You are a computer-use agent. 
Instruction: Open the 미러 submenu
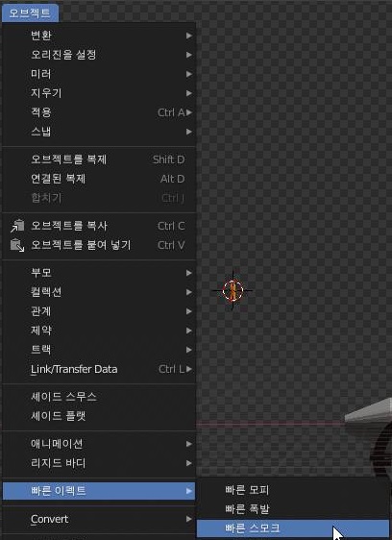point(99,74)
